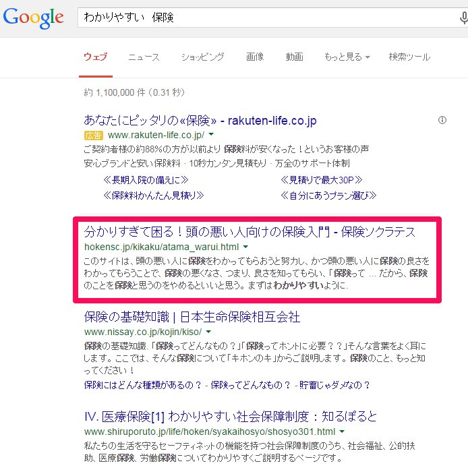Open 保険ってどんなもの? sublink
The height and width of the screenshot is (476, 468).
[251, 385]
